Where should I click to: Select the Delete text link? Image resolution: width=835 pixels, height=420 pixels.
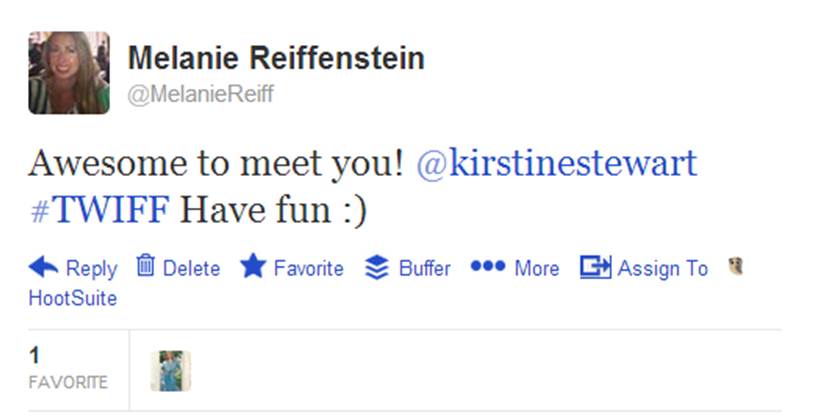[191, 268]
